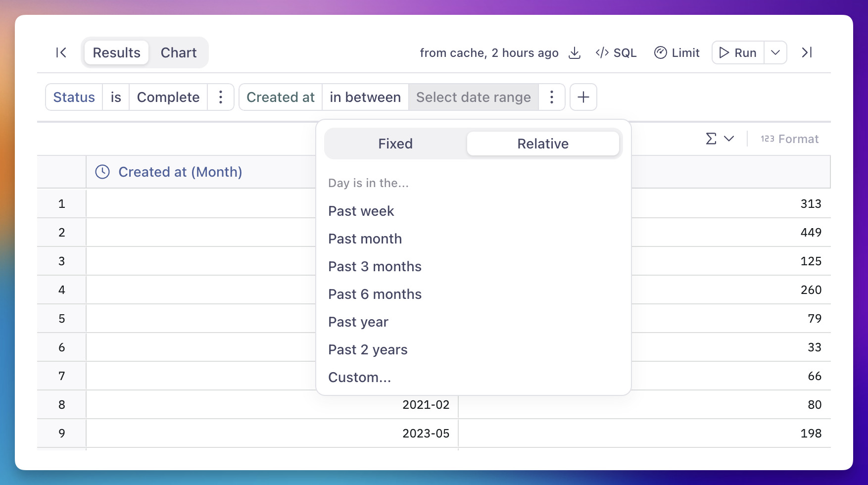Add a new filter with plus icon
The height and width of the screenshot is (485, 868).
[x=583, y=97]
